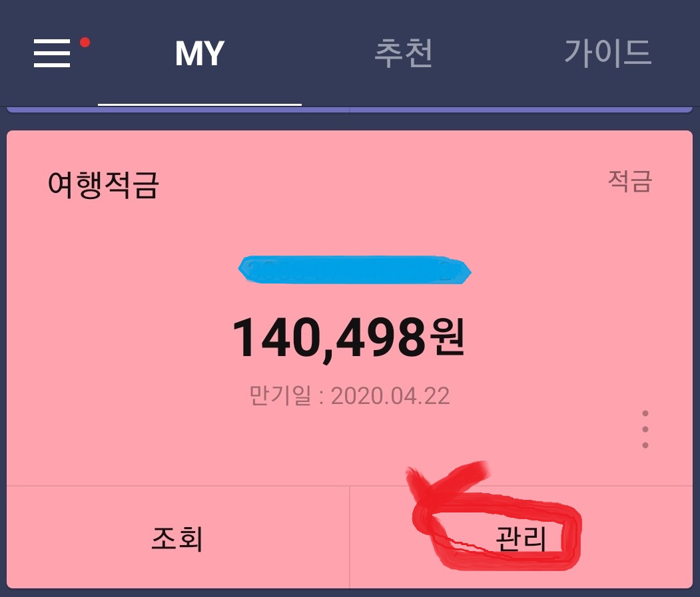
Task: Switch to the MY tab
Action: [x=200, y=53]
